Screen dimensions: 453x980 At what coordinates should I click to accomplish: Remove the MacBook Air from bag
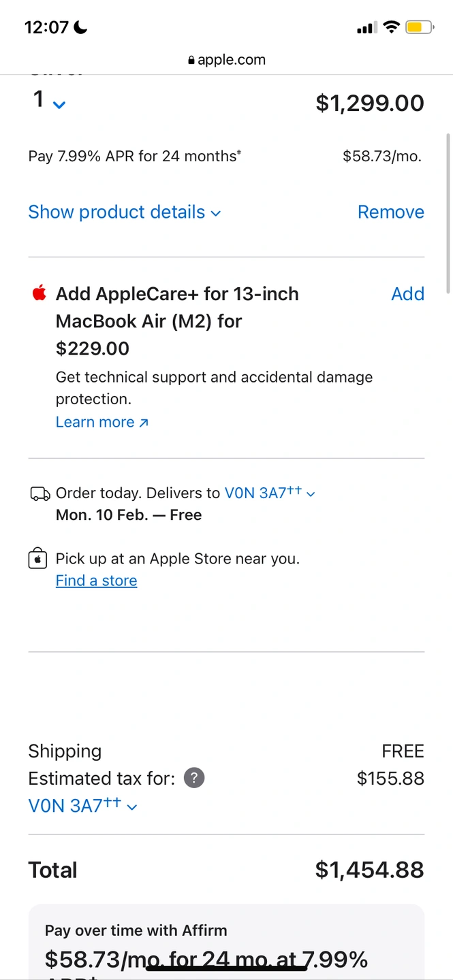390,212
